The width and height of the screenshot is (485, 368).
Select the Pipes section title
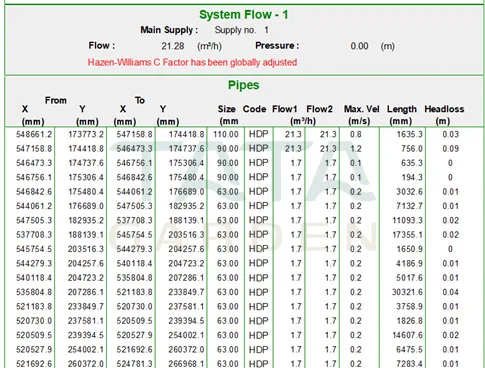(243, 85)
